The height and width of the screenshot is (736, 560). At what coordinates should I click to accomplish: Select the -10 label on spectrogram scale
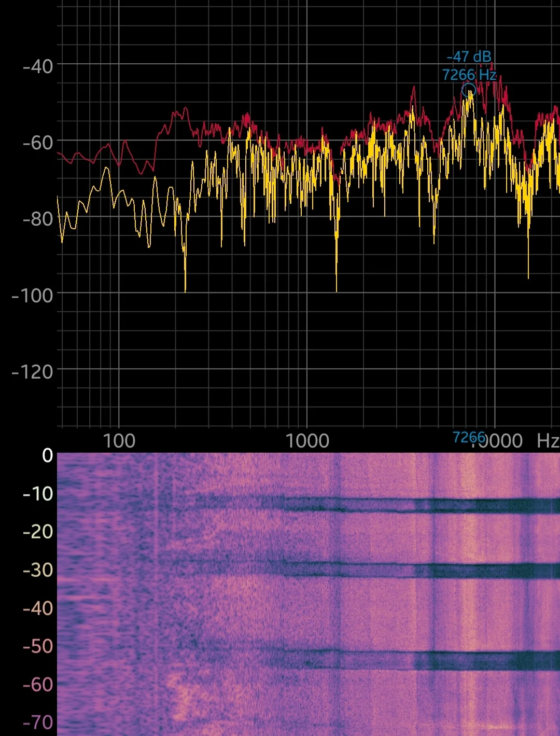tap(38, 494)
